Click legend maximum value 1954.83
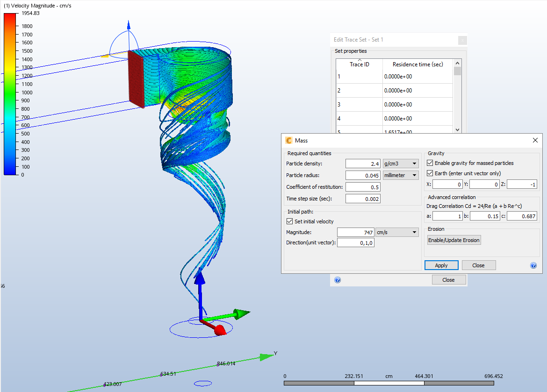This screenshot has width=547, height=392. 31,13
